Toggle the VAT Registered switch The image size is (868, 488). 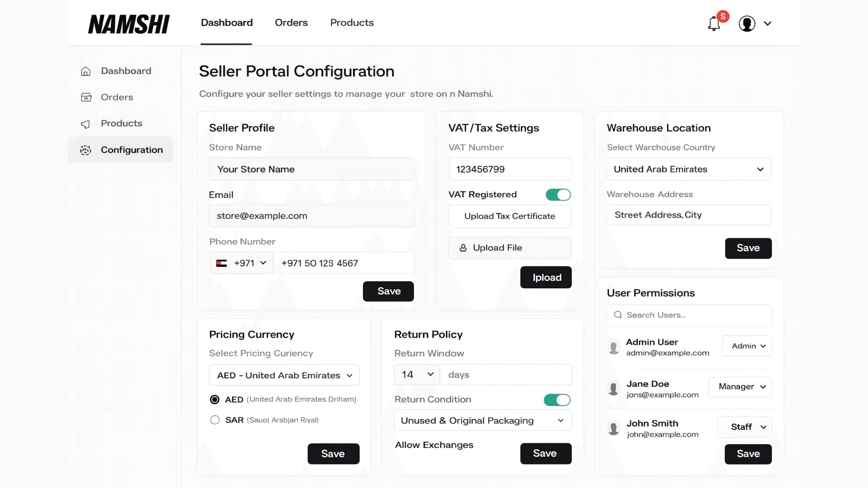pos(558,194)
